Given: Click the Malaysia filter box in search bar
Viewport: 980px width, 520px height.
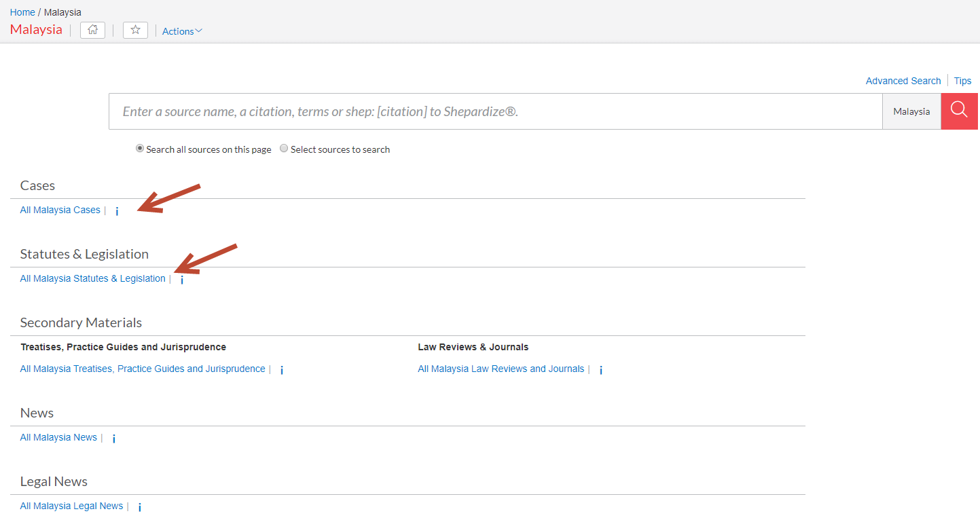Looking at the screenshot, I should click(x=911, y=111).
